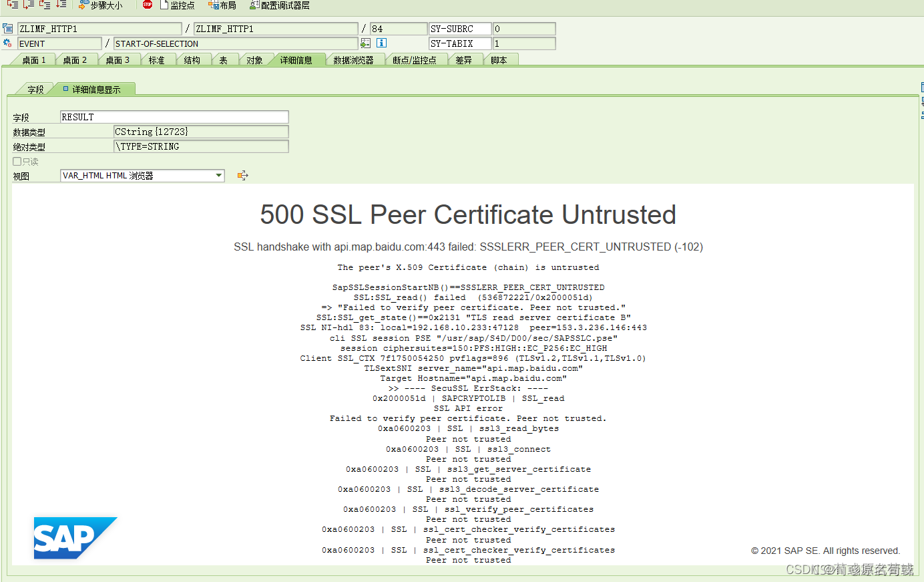Viewport: 924px width, 582px height.
Task: Click the SSL handshake with api.map.baidu.com:443 line
Action: click(x=468, y=247)
